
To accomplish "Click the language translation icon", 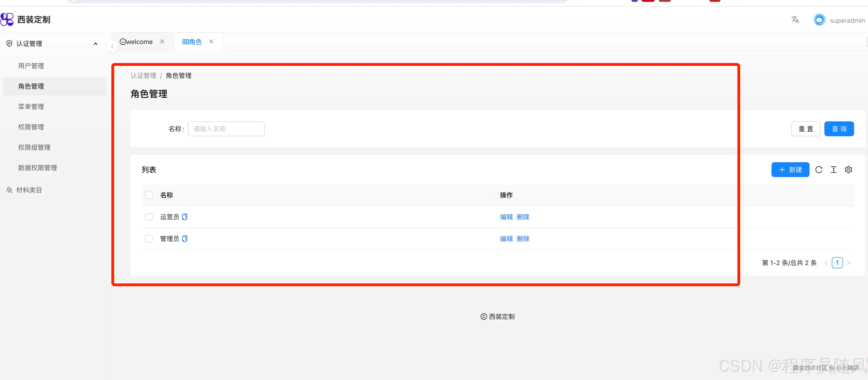I will tap(795, 20).
